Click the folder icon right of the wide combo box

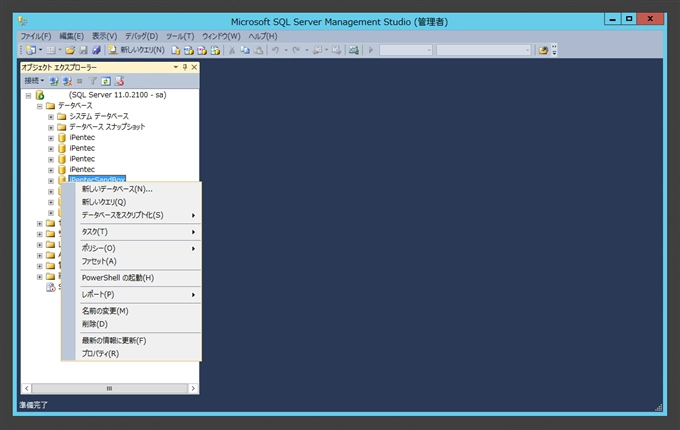(x=543, y=50)
